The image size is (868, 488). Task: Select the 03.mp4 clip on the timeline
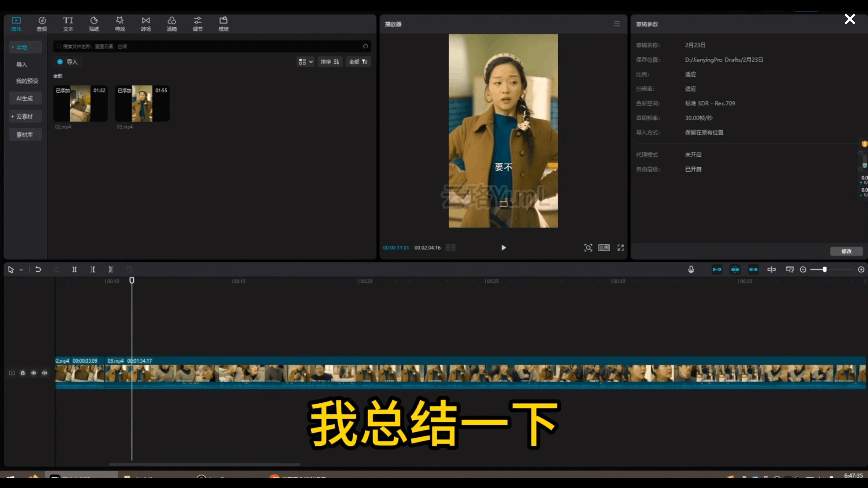pyautogui.click(x=485, y=373)
